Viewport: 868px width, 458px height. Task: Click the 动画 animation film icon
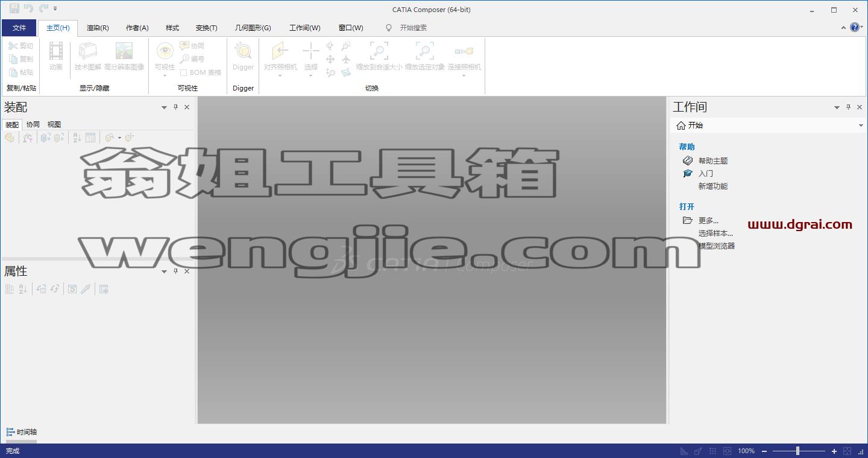56,51
